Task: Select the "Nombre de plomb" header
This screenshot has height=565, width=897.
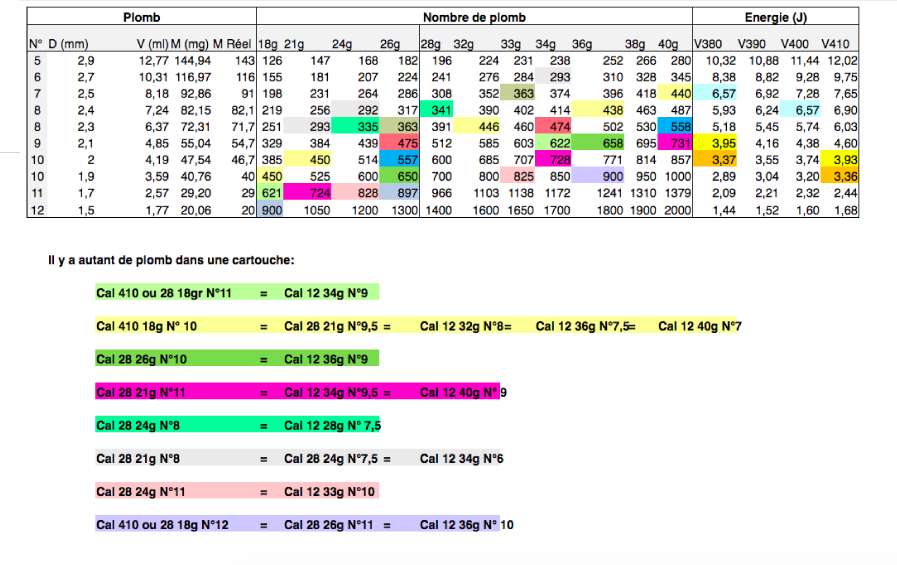Action: pos(474,18)
